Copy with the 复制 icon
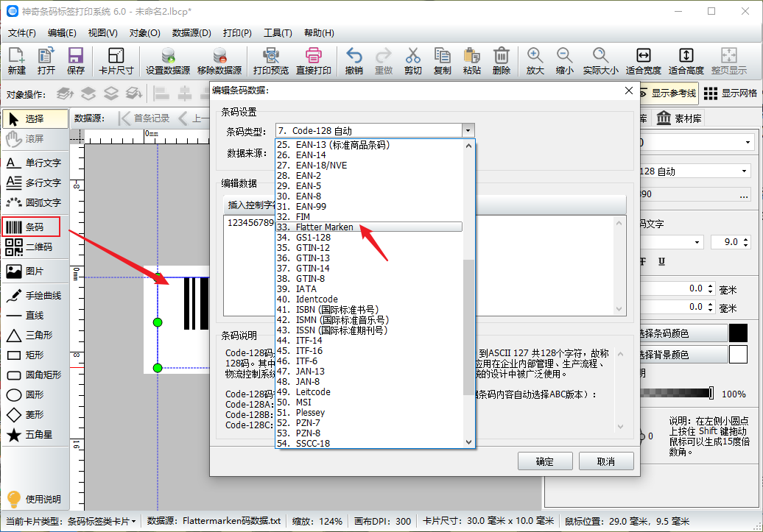The height and width of the screenshot is (532, 763). click(443, 61)
